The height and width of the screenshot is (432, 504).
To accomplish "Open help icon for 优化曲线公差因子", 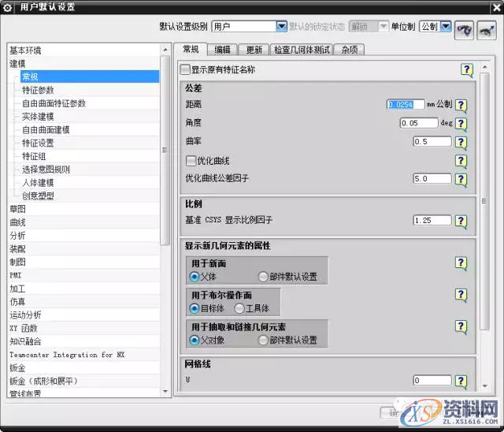I will (x=461, y=179).
